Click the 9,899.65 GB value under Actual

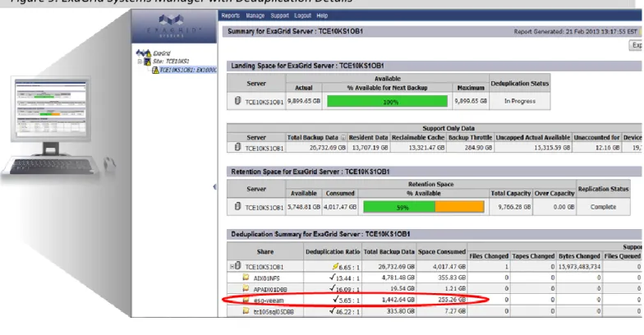point(304,101)
